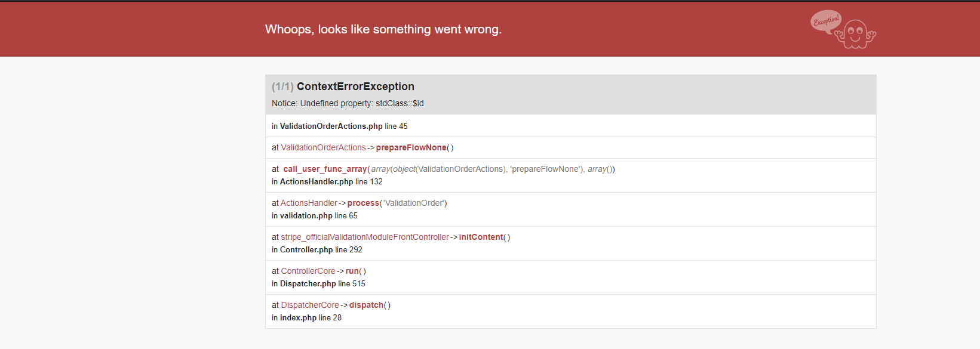Select the ActionsHandler class link
Image resolution: width=980 pixels, height=349 pixels.
coord(309,203)
